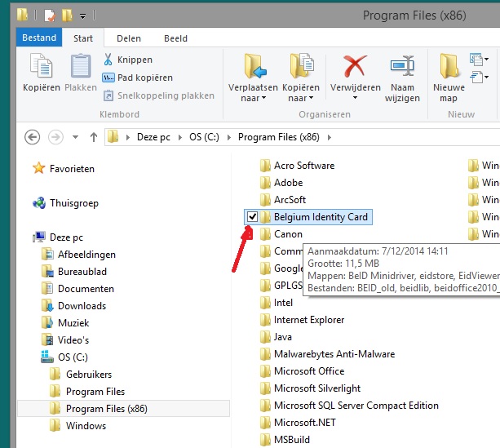Image resolution: width=500 pixels, height=448 pixels.
Task: Select Gebruikers in navigation tree
Action: (89, 375)
